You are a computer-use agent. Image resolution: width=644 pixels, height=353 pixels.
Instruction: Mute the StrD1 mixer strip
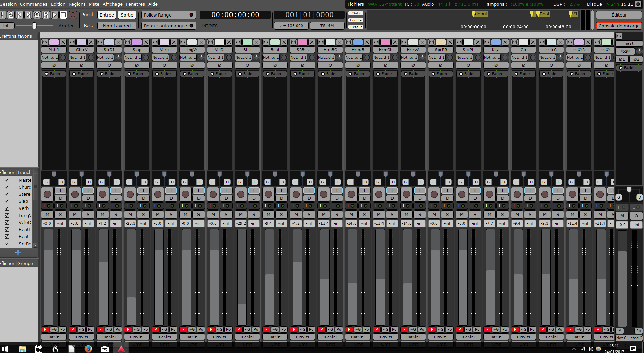pos(102,214)
